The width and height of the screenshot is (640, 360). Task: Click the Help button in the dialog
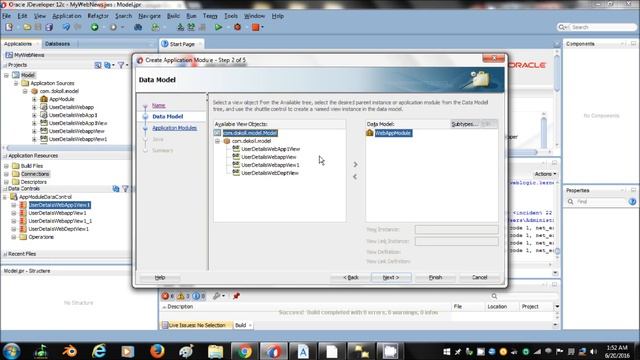tap(160, 278)
